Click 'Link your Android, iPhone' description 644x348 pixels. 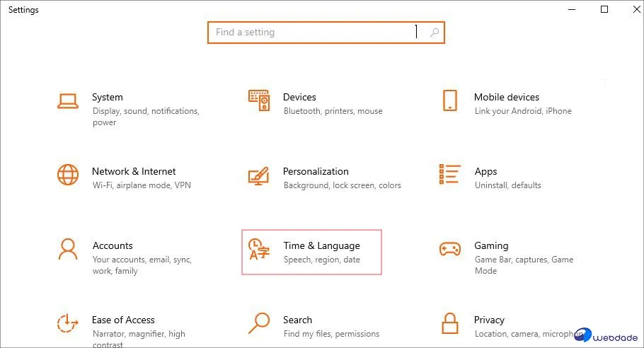(523, 111)
